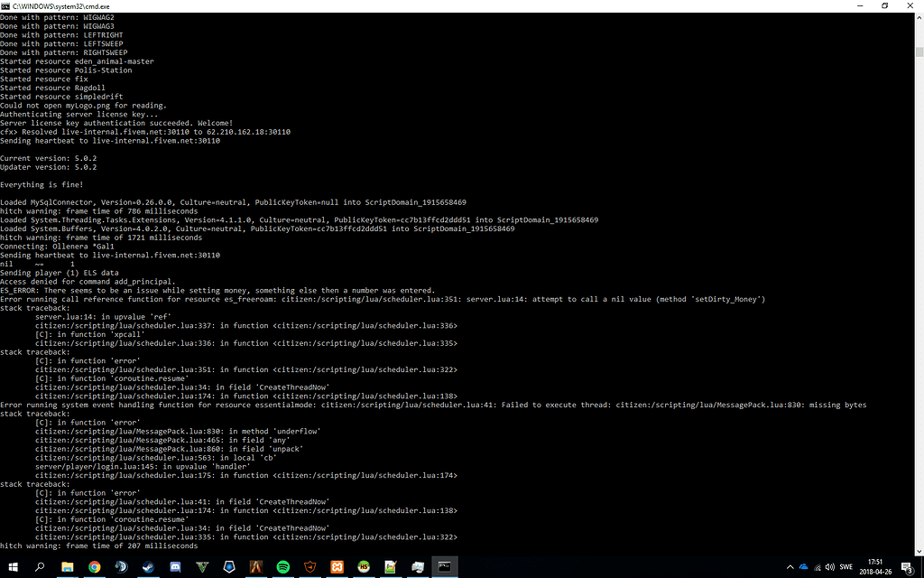Switch keyboard layout via the SWE indicator
This screenshot has width=924, height=578.
[846, 567]
